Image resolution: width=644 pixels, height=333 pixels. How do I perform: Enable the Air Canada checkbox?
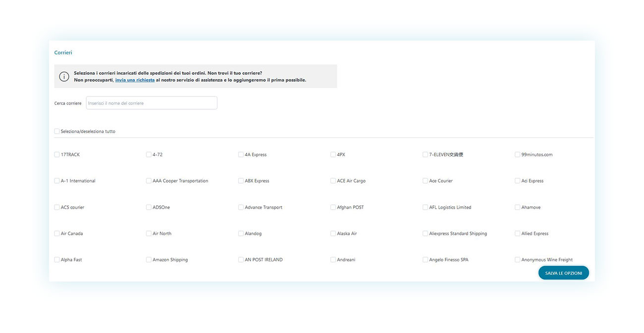pyautogui.click(x=57, y=233)
